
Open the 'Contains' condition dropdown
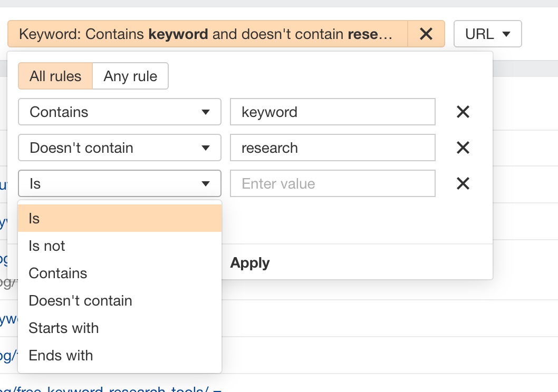[120, 112]
